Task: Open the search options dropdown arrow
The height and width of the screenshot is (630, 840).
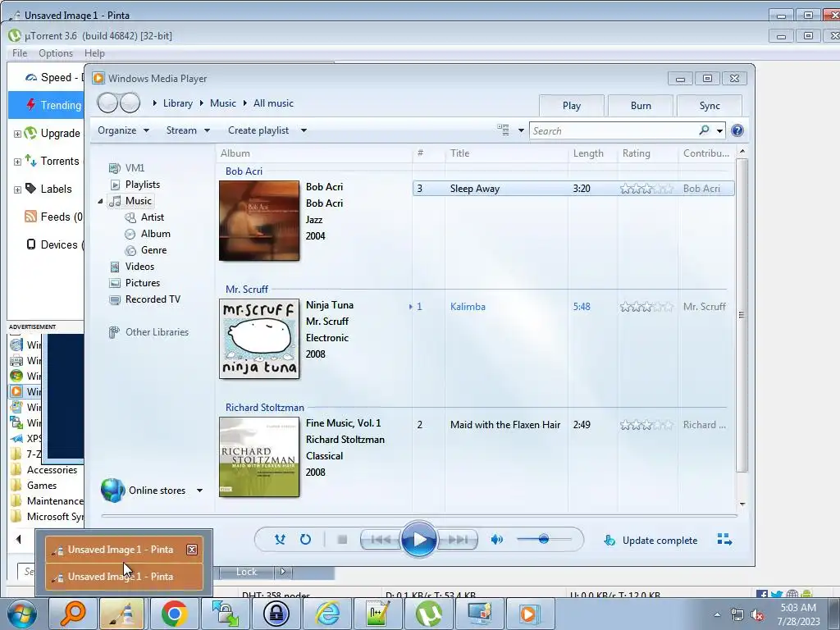Action: (719, 130)
